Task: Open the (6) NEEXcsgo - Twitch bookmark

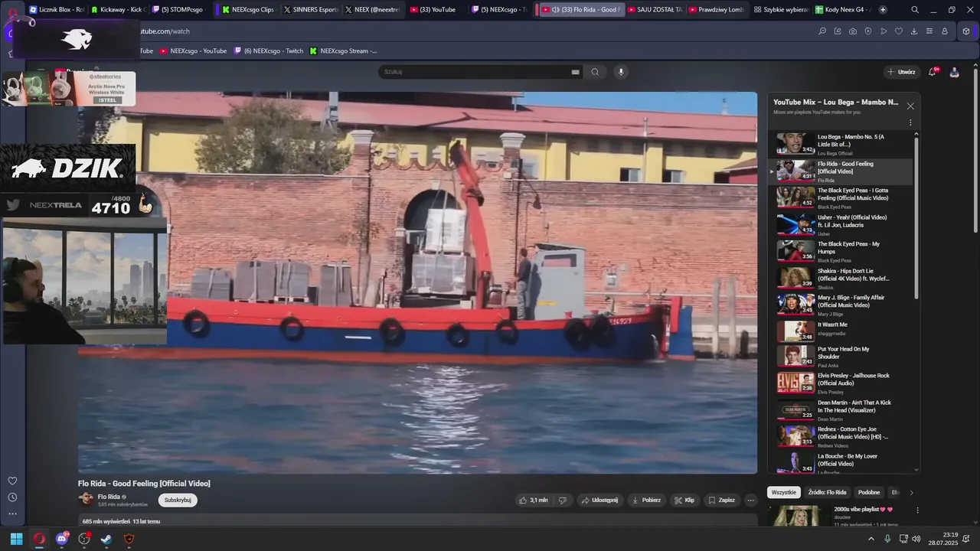Action: (x=268, y=51)
